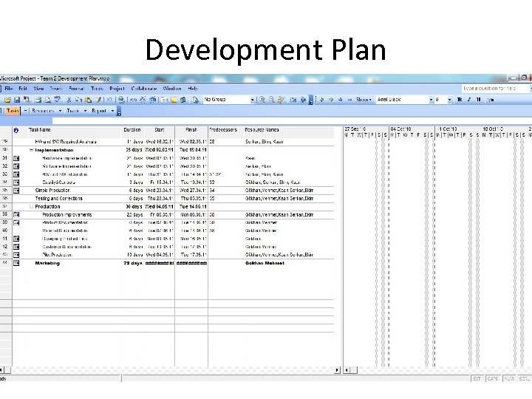Click the Assign Resources icon
The height and width of the screenshot is (399, 532).
click(183, 100)
